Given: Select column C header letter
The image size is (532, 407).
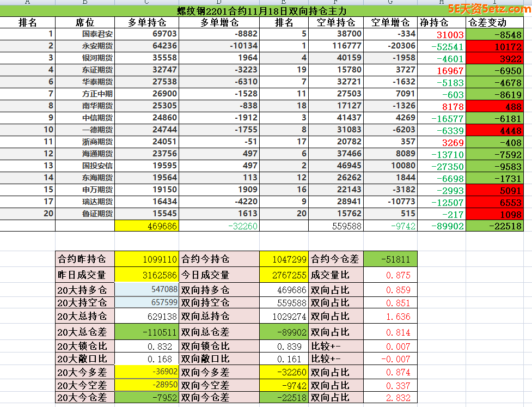Looking at the screenshot, I should coord(146,2).
